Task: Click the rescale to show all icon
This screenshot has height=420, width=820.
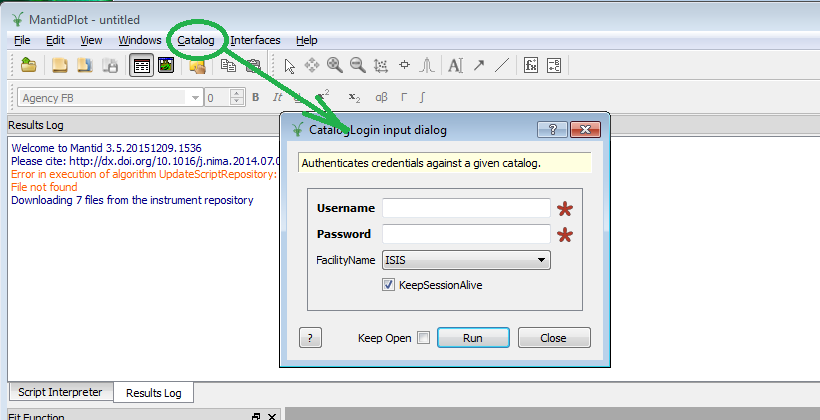Action: 381,65
